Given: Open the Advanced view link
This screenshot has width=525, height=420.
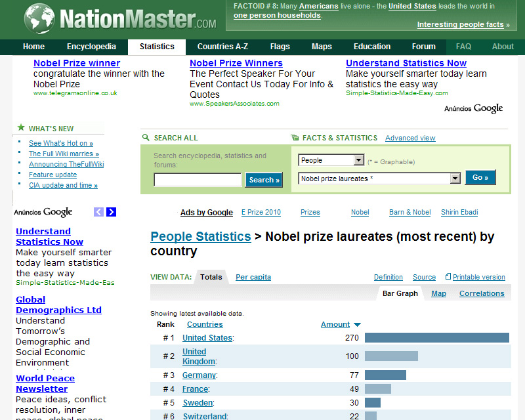Looking at the screenshot, I should [410, 138].
